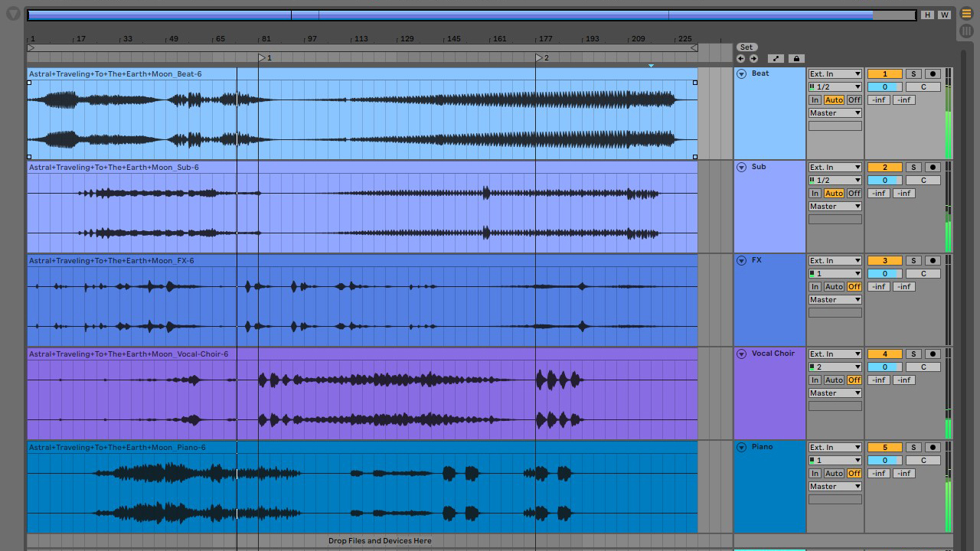Screen dimensions: 980x551
Task: Click the loop brace start triangle
Action: (x=31, y=47)
